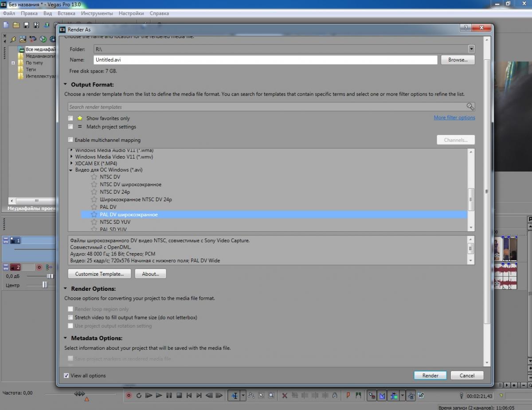This screenshot has height=410, width=532.
Task: Select the Envelope Edit tool
Action: point(251,395)
